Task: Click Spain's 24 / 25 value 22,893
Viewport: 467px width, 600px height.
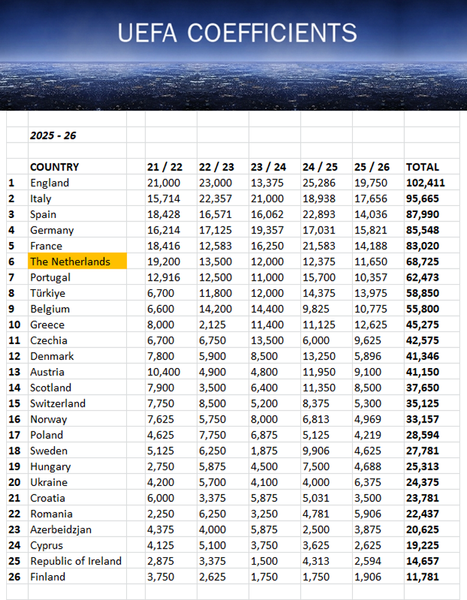Action: 319,214
